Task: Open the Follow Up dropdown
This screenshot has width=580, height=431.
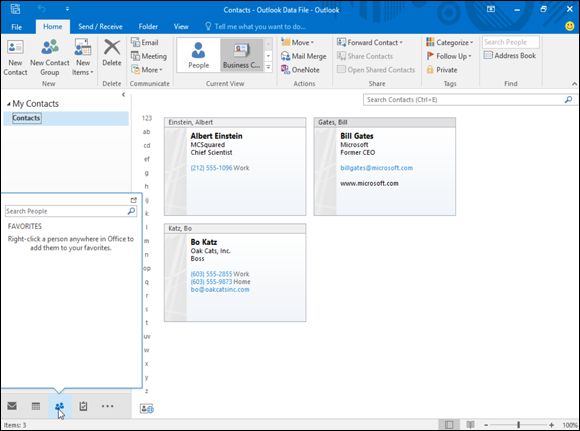Action: coord(449,56)
